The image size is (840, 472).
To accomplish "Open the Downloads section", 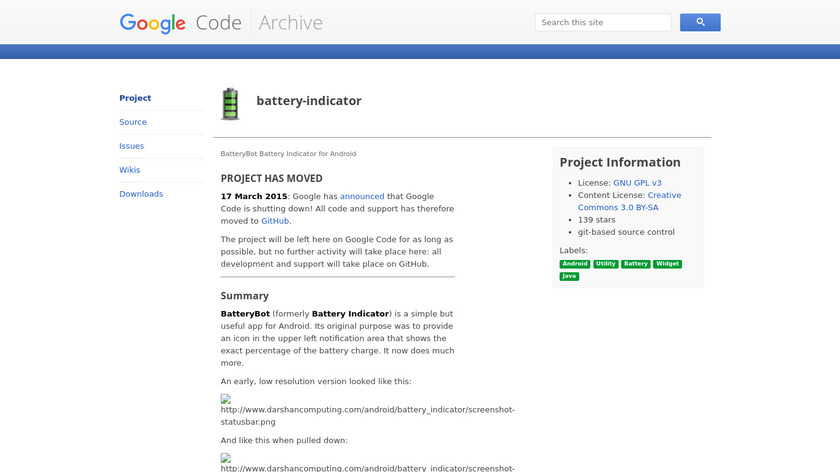I will tap(141, 194).
